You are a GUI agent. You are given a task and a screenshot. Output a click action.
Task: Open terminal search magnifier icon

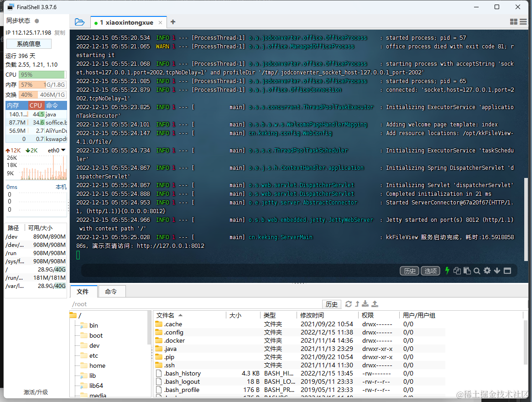(477, 271)
